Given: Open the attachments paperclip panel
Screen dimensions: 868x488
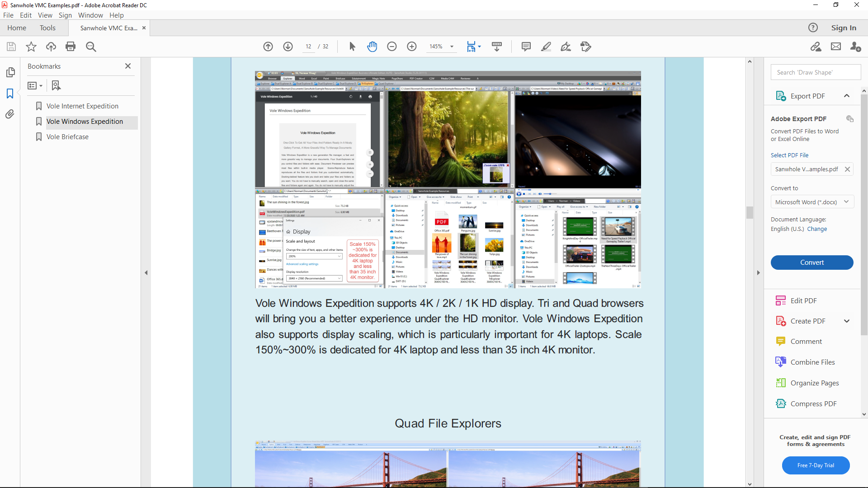Looking at the screenshot, I should (x=10, y=114).
